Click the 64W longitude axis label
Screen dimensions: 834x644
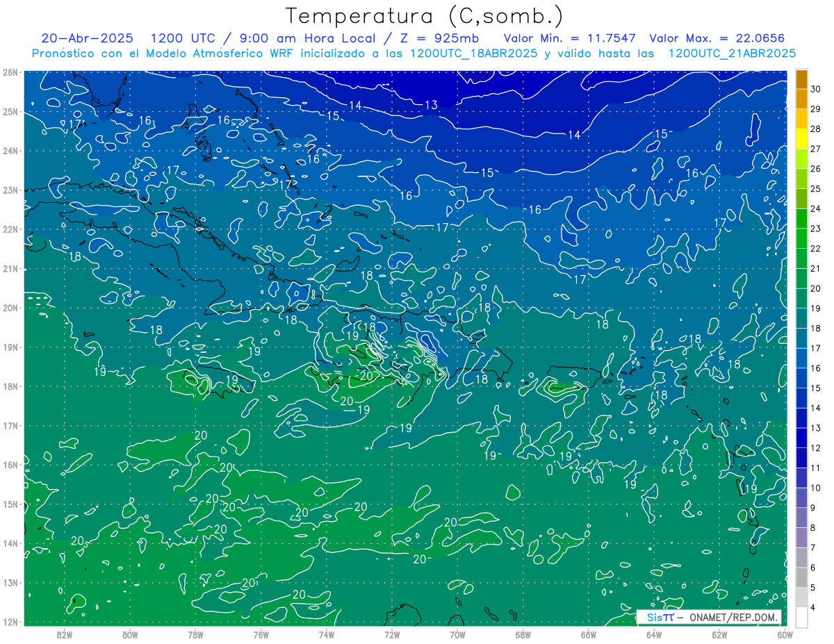click(x=654, y=635)
